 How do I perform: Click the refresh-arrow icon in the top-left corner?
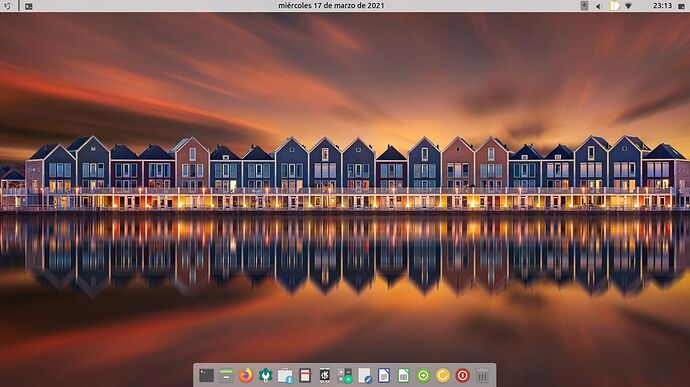coord(7,6)
